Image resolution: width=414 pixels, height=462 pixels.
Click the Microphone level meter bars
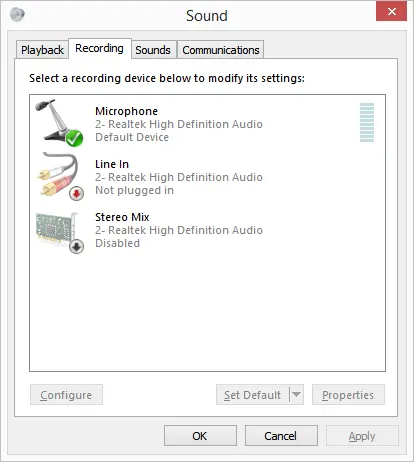pos(367,122)
